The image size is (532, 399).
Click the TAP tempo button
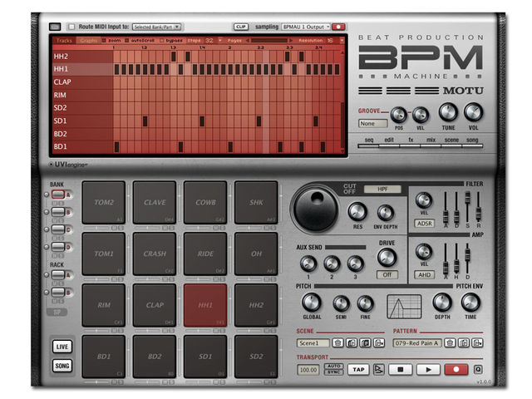[x=358, y=369]
